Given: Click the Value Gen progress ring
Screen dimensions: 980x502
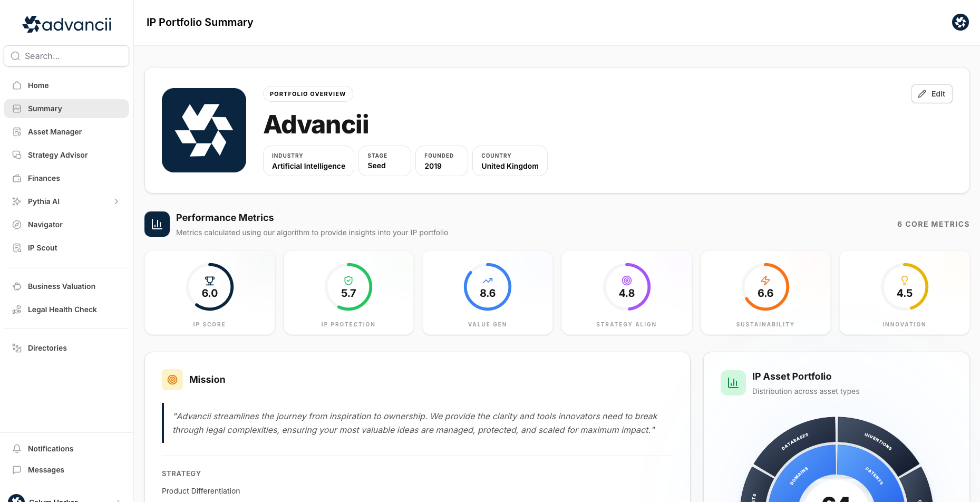Looking at the screenshot, I should 488,287.
